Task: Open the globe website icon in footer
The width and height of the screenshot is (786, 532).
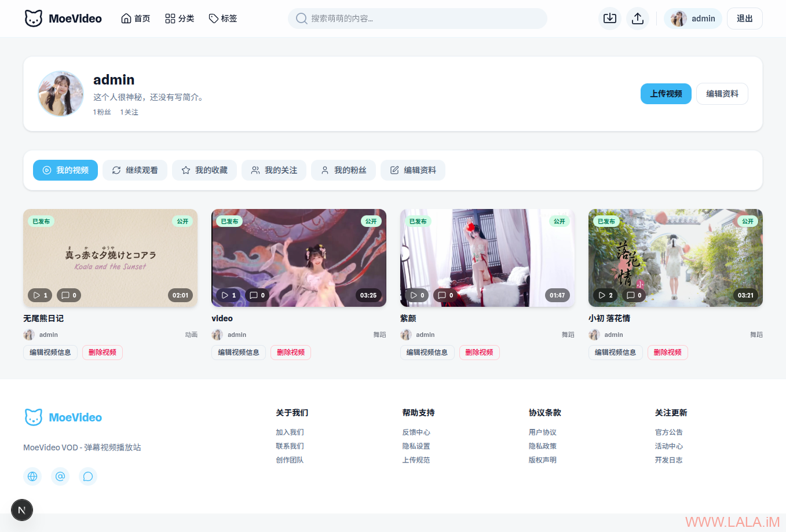Action: [x=32, y=476]
